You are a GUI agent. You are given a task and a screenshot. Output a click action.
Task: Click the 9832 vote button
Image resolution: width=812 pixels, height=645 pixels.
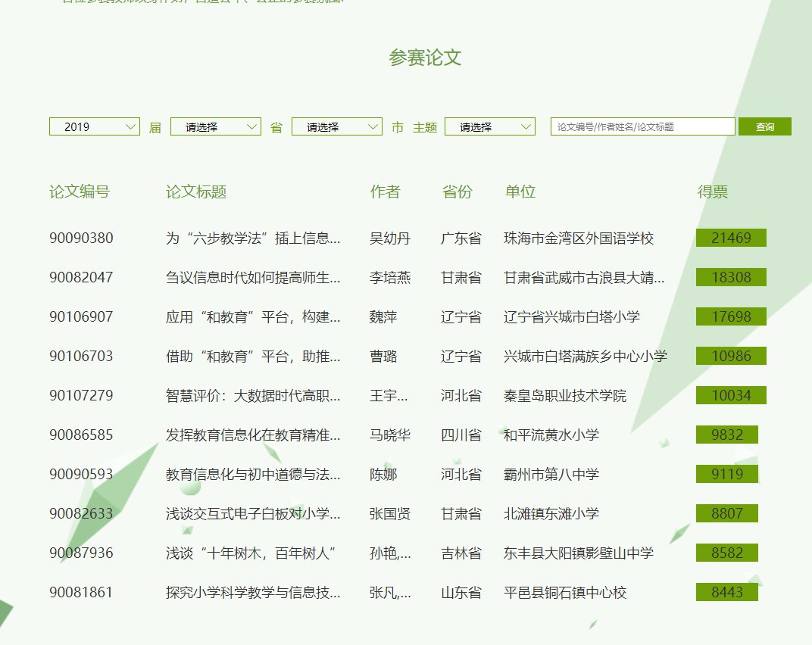(726, 435)
